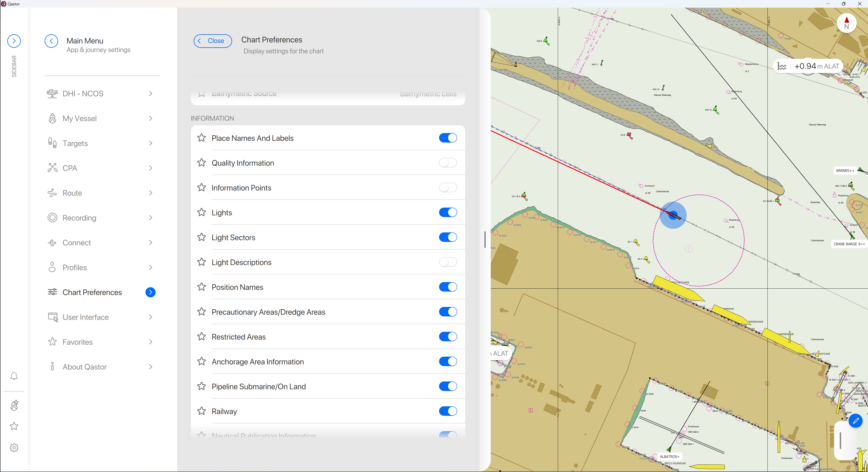The image size is (868, 472).
Task: Click the favorites star sidebar icon
Action: coord(14,426)
